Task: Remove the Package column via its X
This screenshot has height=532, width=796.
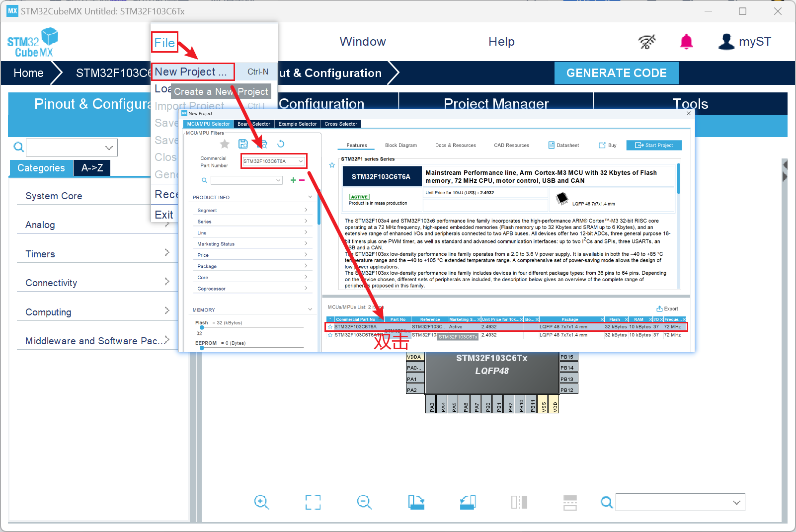Action: (x=602, y=319)
